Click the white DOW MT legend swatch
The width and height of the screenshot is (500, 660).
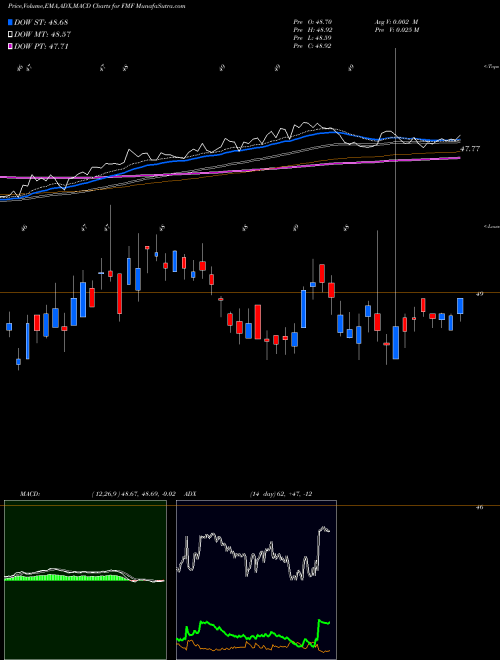point(11,35)
